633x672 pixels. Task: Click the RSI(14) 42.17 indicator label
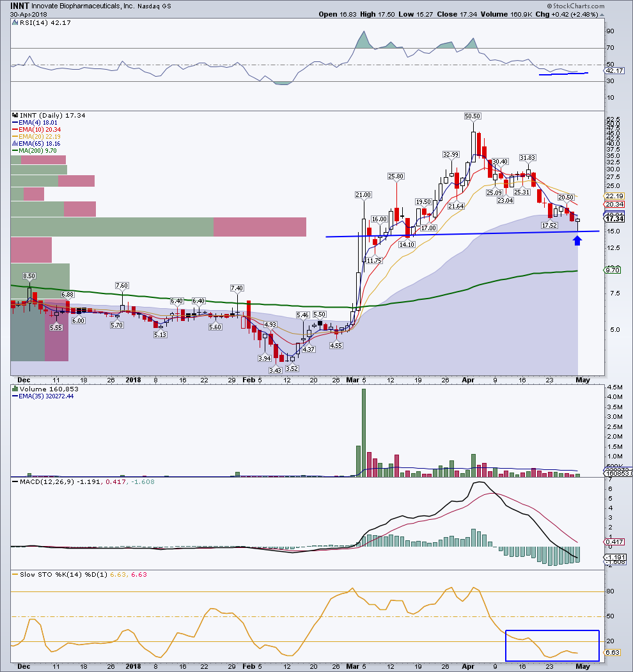click(36, 24)
